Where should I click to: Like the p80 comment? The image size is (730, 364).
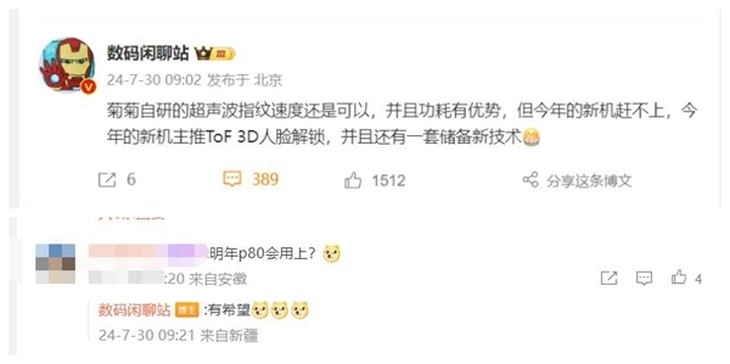coord(678,278)
